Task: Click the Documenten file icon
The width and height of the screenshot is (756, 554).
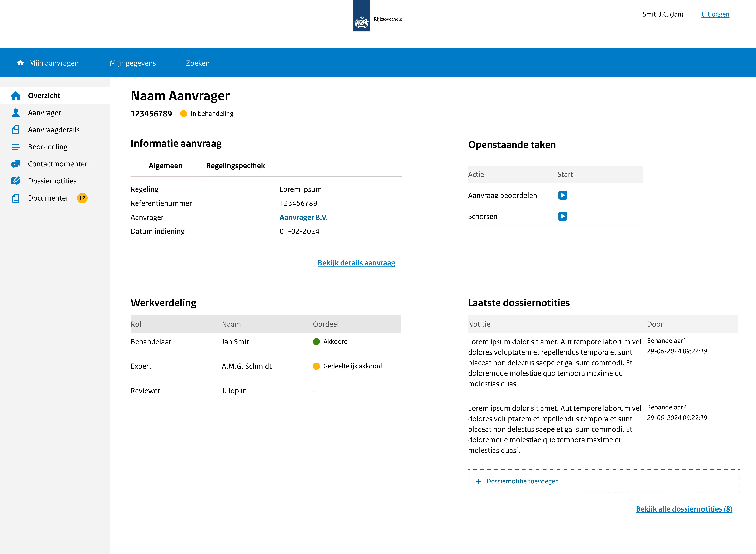Action: (x=16, y=198)
